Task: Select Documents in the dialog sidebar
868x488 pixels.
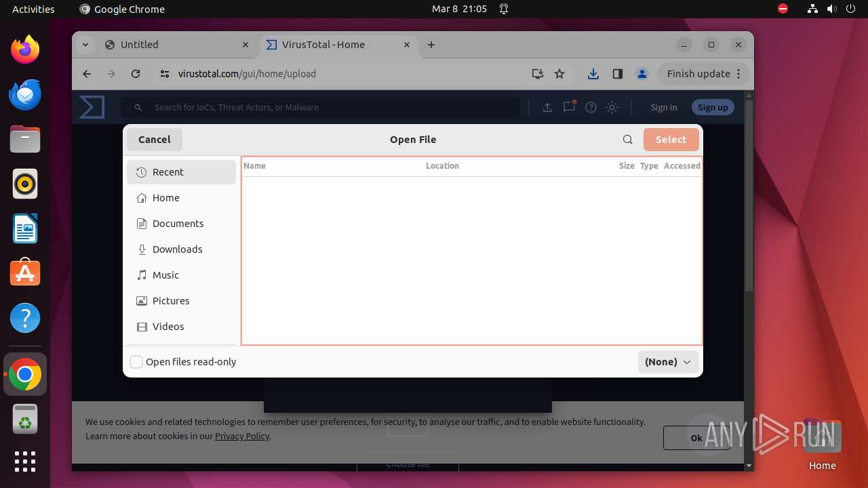Action: pyautogui.click(x=182, y=224)
